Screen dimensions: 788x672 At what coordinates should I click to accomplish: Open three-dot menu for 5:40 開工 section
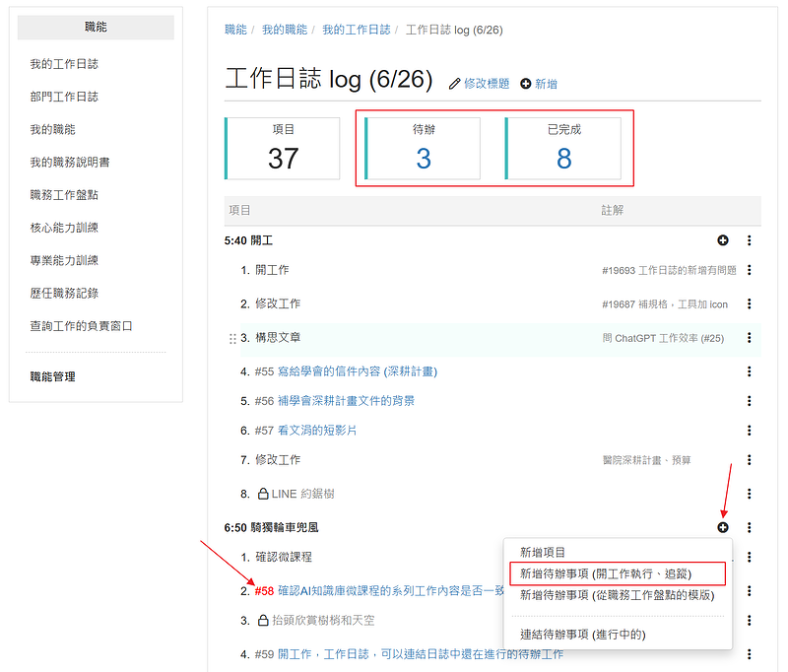coord(750,240)
